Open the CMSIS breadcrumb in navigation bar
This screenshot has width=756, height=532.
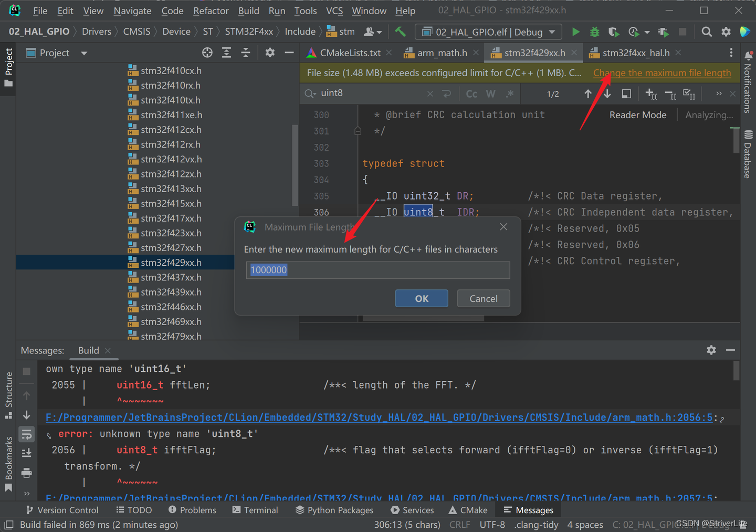pos(136,32)
